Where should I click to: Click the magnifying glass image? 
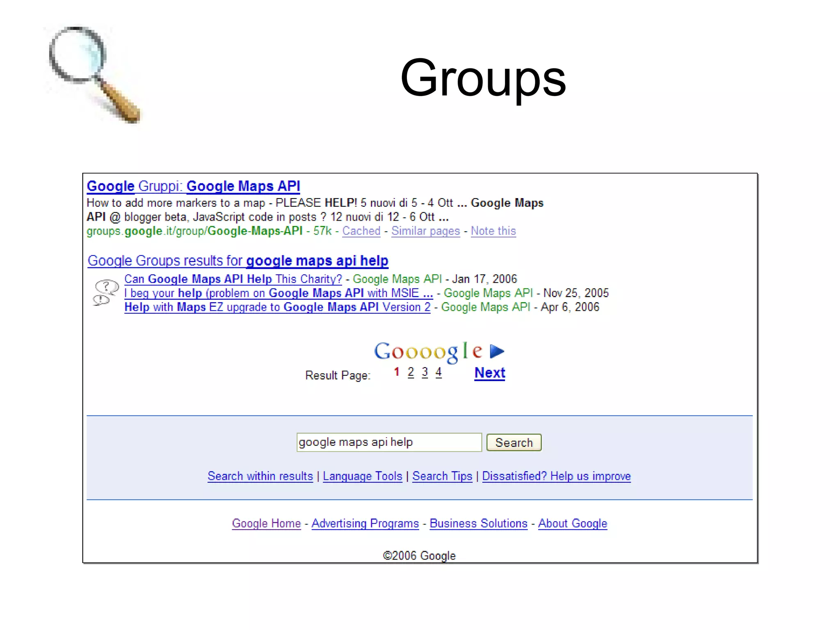[x=95, y=74]
